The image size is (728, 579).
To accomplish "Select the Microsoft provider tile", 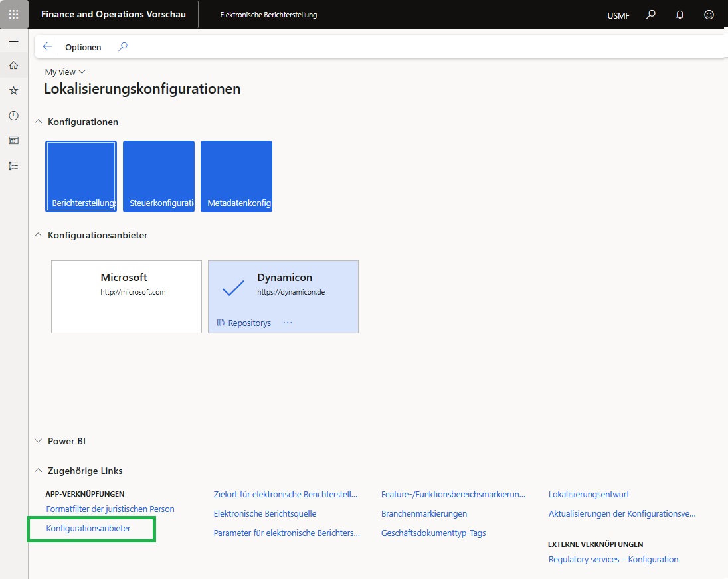I will (126, 296).
